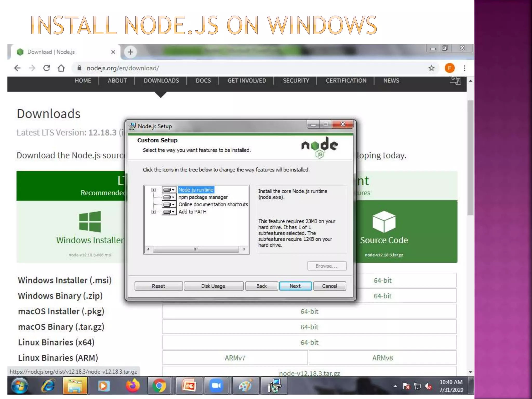532x399 pixels.
Task: Expand the Add to PATH tree node
Action: coord(154,212)
